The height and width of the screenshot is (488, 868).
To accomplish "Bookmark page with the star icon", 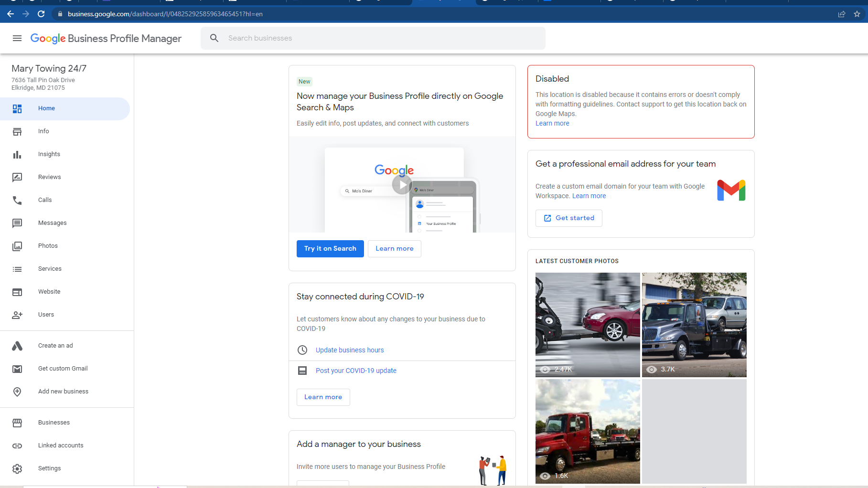I will pyautogui.click(x=857, y=14).
